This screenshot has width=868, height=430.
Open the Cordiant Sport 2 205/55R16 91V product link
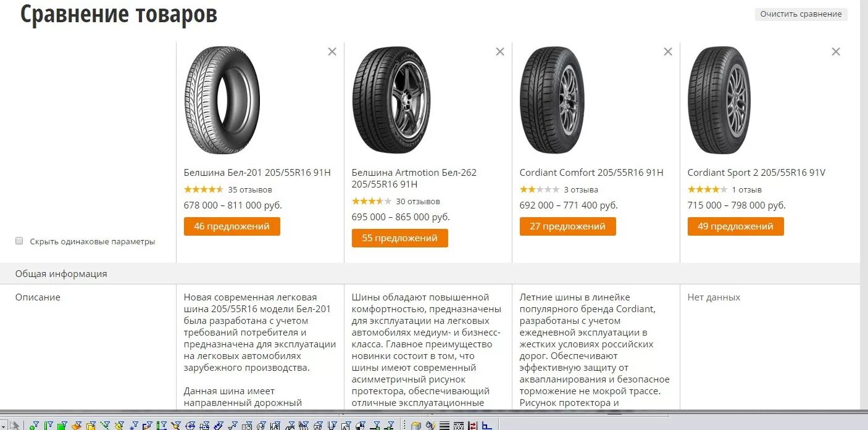click(x=756, y=173)
